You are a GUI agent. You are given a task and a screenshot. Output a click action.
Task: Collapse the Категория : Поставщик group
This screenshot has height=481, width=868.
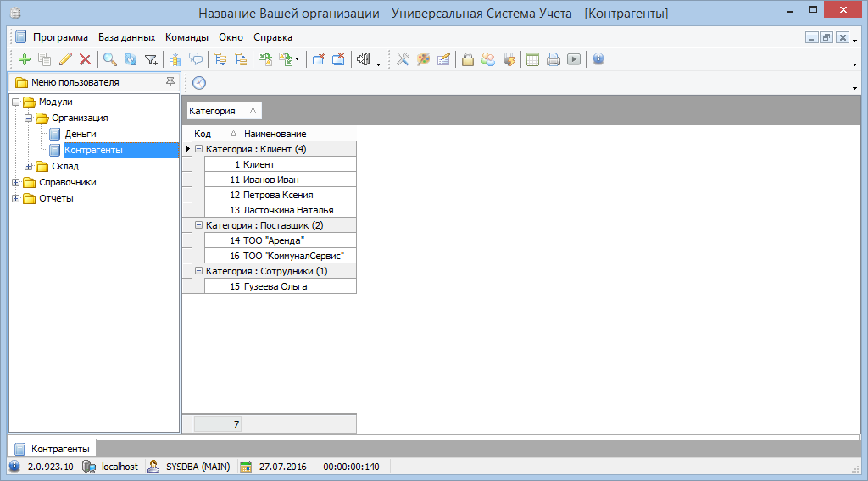click(198, 225)
